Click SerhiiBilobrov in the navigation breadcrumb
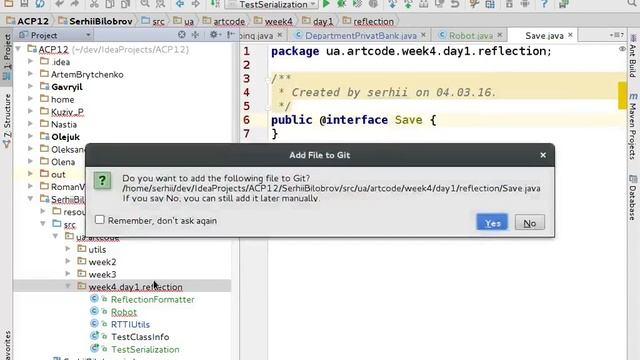This screenshot has height=360, width=640. pyautogui.click(x=100, y=21)
